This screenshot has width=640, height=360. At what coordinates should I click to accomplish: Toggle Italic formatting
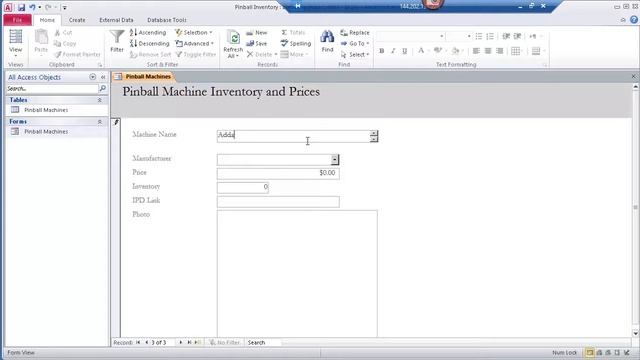tap(393, 51)
